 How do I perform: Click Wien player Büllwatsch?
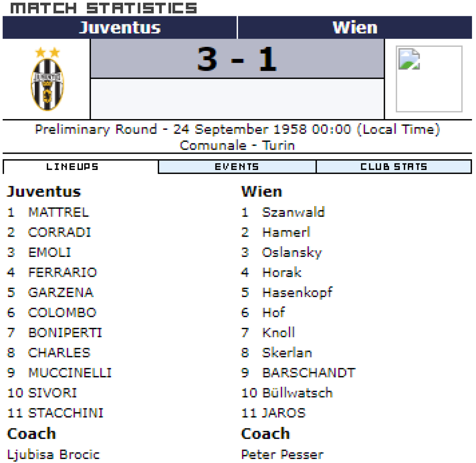tap(297, 393)
